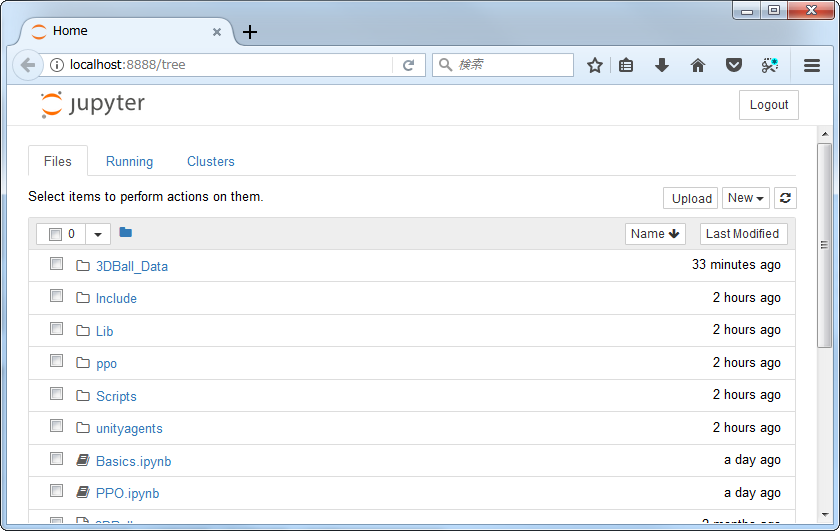Image resolution: width=840 pixels, height=531 pixels.
Task: Open the downloads arrow icon
Action: tap(662, 65)
